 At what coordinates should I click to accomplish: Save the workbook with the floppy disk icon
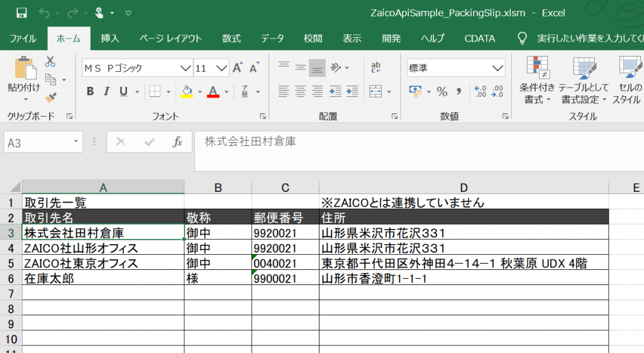21,13
